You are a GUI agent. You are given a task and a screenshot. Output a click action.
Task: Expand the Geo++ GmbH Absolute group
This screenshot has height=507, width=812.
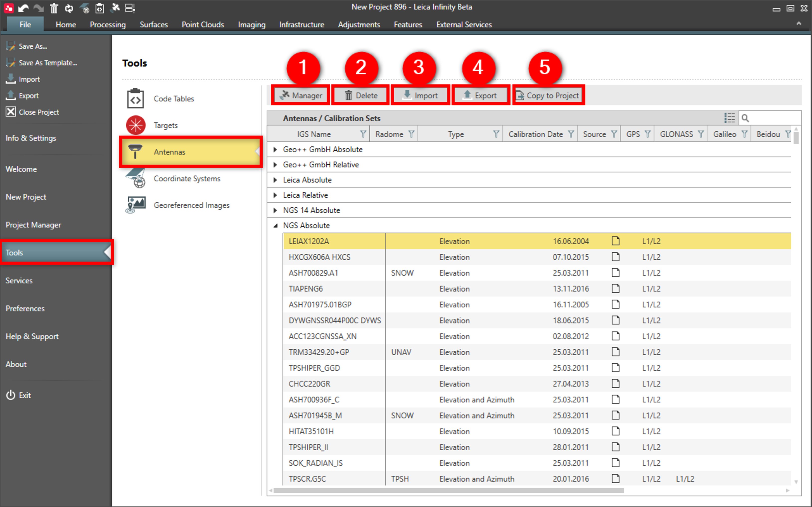(x=275, y=150)
